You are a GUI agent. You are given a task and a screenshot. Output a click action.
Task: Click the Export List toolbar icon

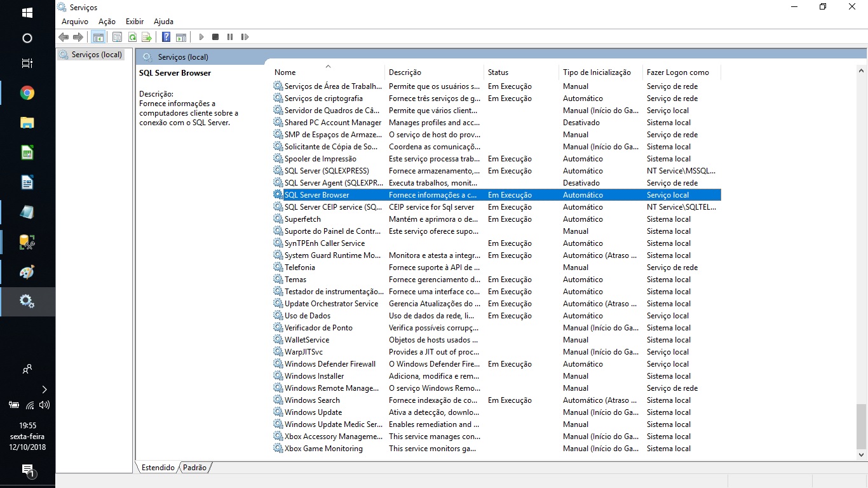pyautogui.click(x=146, y=37)
